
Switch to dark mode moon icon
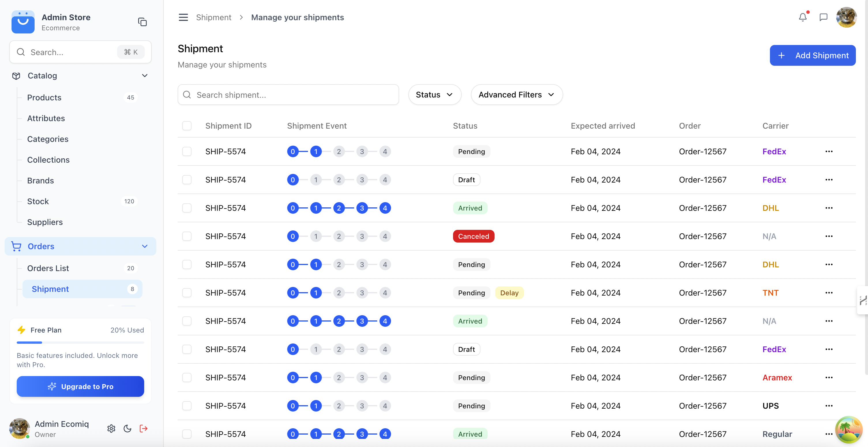point(127,429)
